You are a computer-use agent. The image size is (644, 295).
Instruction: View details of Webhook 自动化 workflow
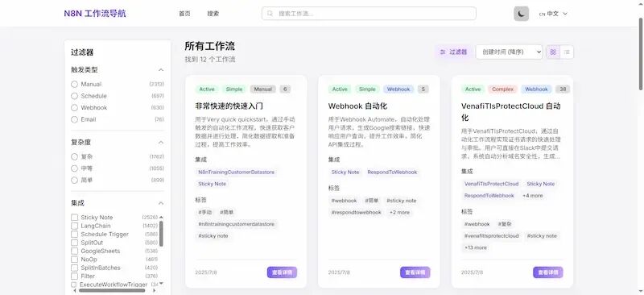pos(415,272)
